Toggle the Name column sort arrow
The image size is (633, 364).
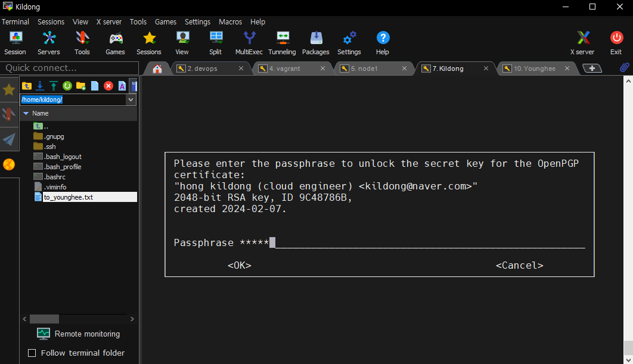point(26,113)
